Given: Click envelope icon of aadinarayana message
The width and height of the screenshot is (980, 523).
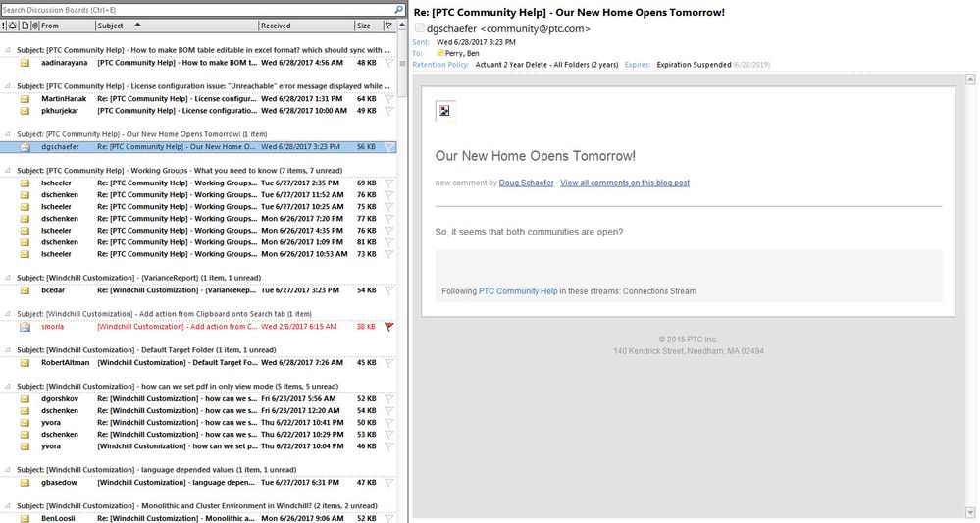Looking at the screenshot, I should 25,63.
